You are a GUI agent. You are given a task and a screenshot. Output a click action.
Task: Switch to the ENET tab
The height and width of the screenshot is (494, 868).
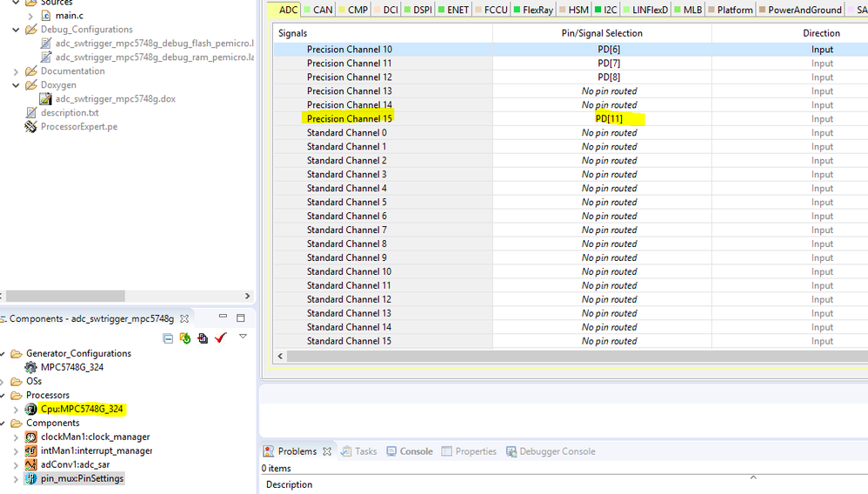(x=453, y=10)
